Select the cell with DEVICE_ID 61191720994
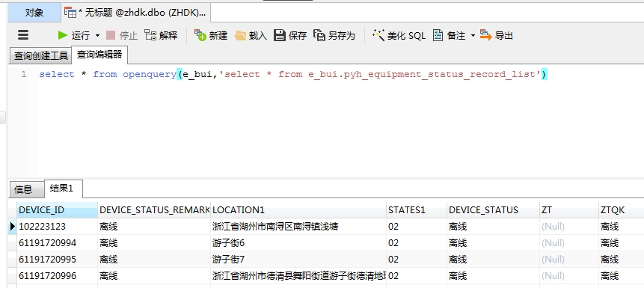 (57, 243)
